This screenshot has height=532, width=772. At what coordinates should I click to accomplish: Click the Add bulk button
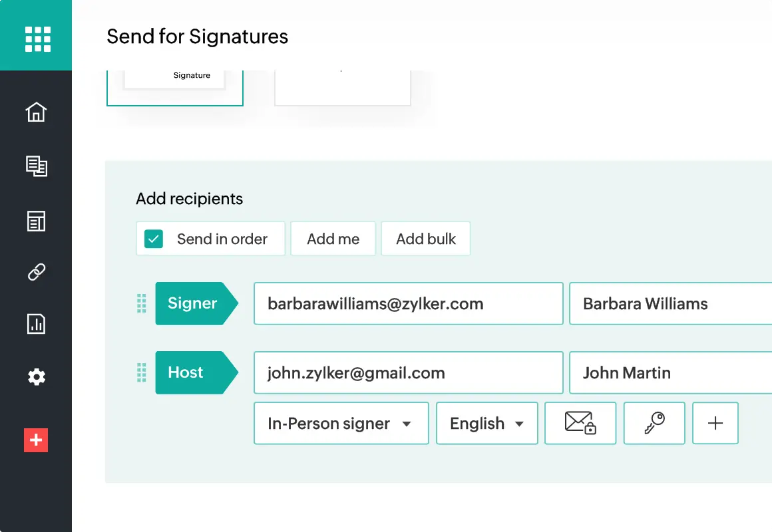coord(426,239)
